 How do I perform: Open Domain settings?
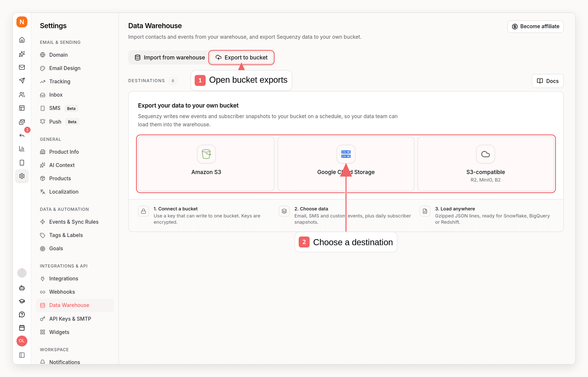coord(75,55)
